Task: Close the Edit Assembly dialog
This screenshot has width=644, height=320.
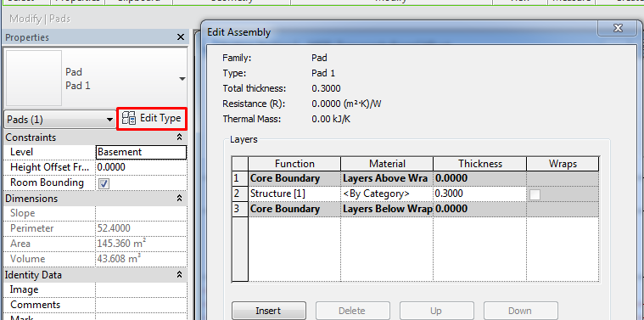Action: click(618, 28)
